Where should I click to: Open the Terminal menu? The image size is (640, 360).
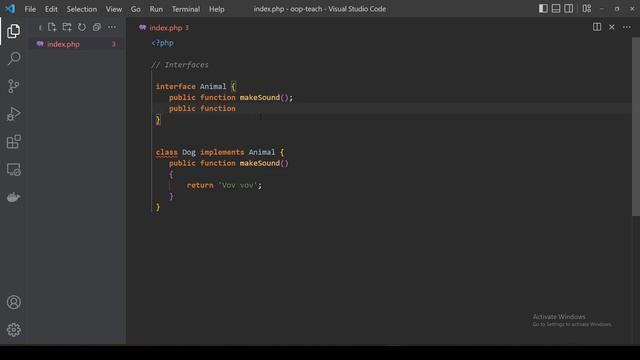[186, 9]
